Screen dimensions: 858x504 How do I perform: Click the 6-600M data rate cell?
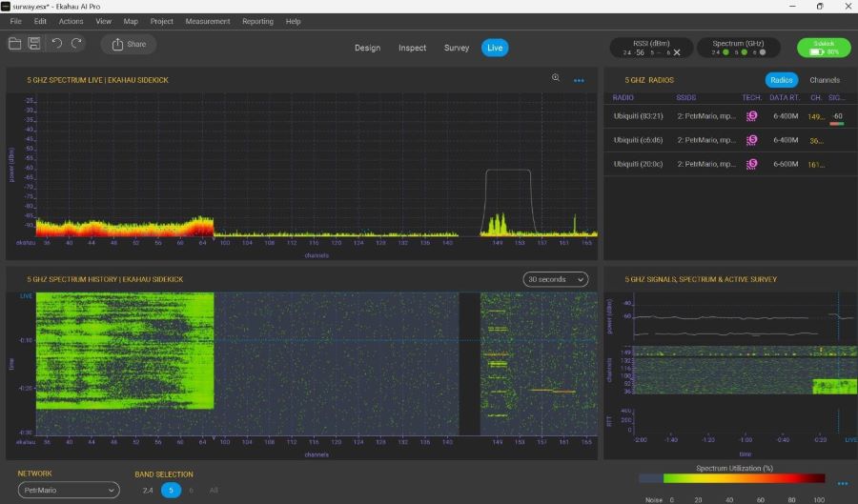pos(786,164)
